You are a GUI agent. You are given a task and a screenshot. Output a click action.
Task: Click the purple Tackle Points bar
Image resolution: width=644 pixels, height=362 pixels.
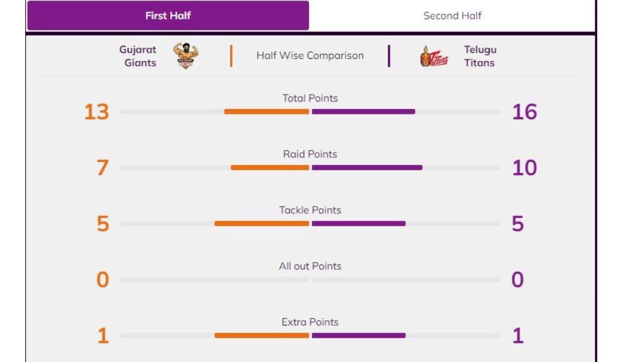tap(358, 223)
